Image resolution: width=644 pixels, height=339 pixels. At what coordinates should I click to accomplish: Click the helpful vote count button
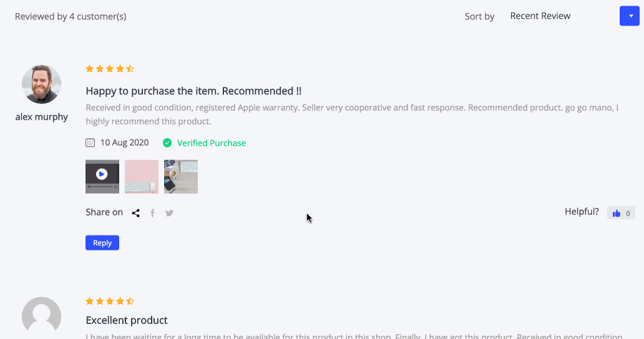pos(621,213)
